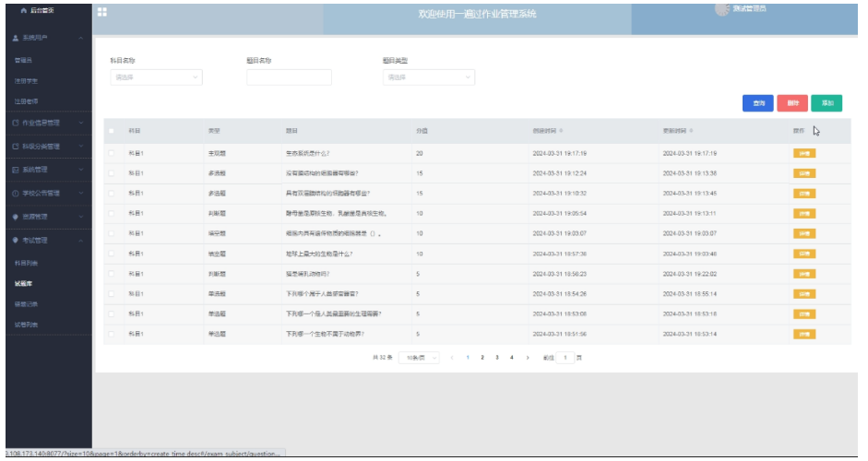Tick checkbox for row 猫是哺乳动物吗?
The height and width of the screenshot is (461, 868).
(112, 274)
